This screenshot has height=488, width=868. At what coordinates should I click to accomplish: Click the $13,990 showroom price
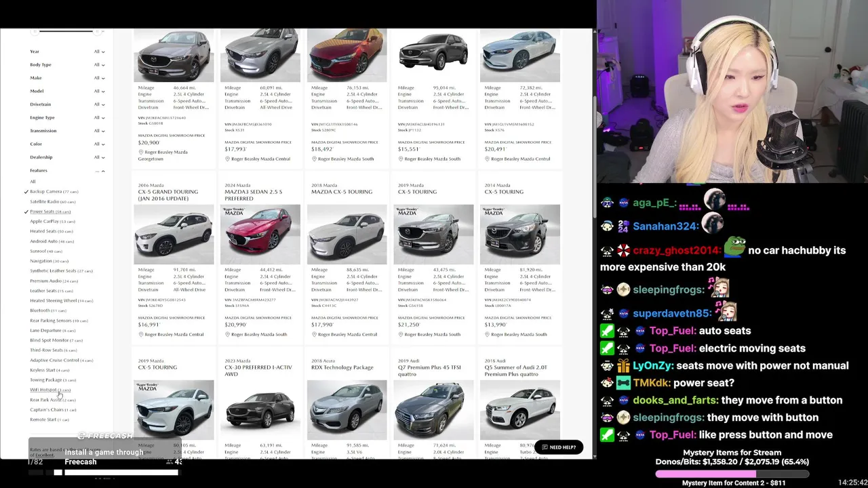coord(496,325)
